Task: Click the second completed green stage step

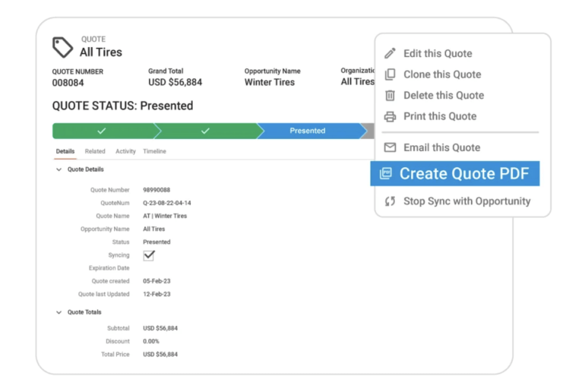Action: (x=205, y=131)
